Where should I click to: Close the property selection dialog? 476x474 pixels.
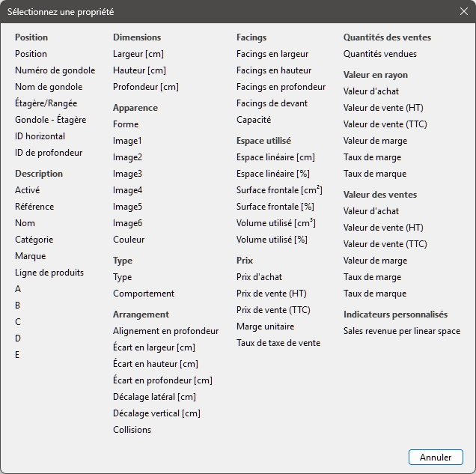click(x=463, y=12)
